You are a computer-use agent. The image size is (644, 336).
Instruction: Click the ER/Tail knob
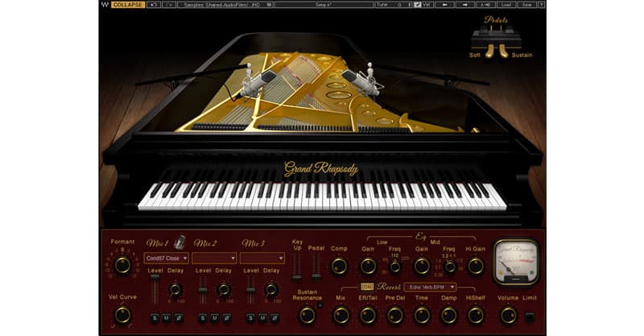coord(368,315)
